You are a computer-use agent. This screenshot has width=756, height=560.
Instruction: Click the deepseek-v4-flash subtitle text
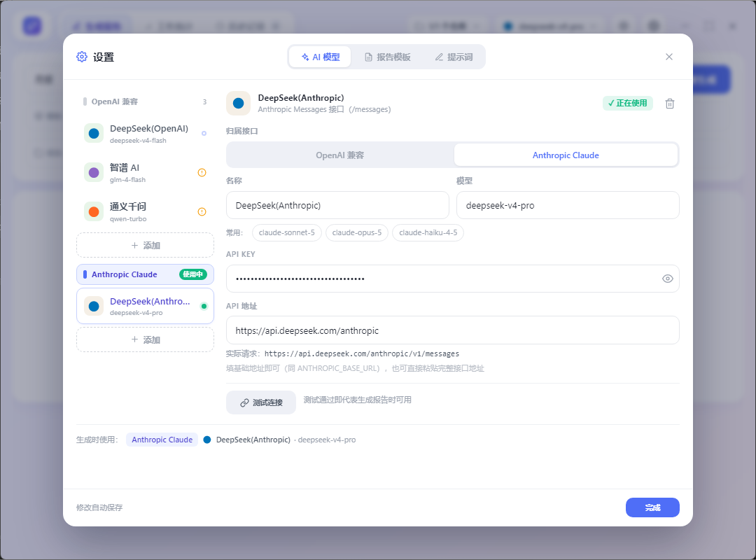tap(138, 141)
